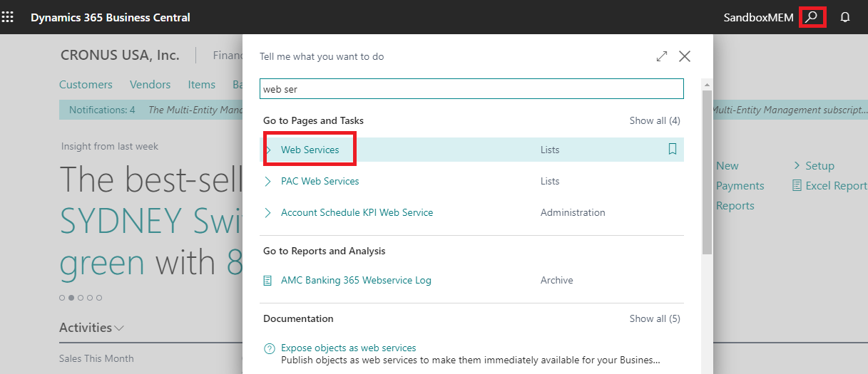Bookmark the Web Services page

[x=672, y=150]
